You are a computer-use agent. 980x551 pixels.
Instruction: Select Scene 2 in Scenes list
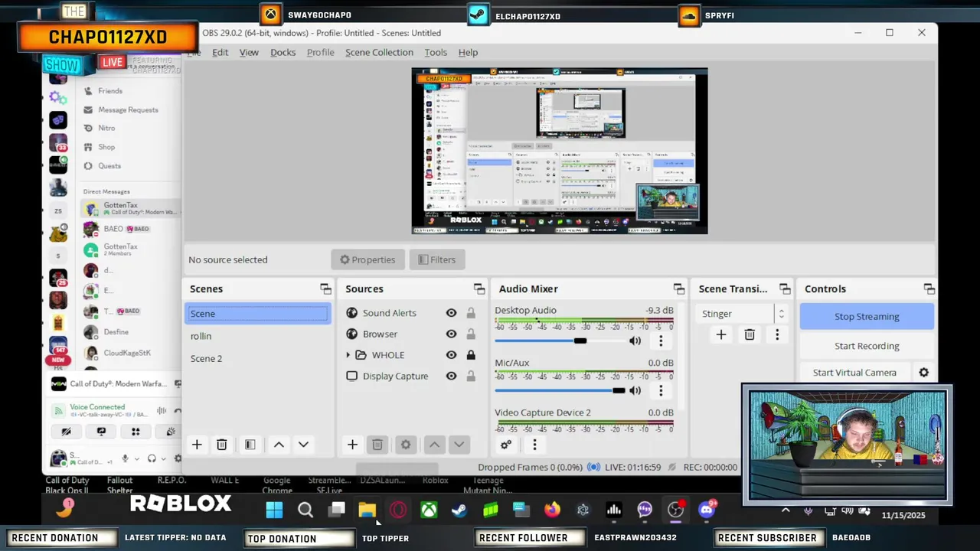(258, 358)
